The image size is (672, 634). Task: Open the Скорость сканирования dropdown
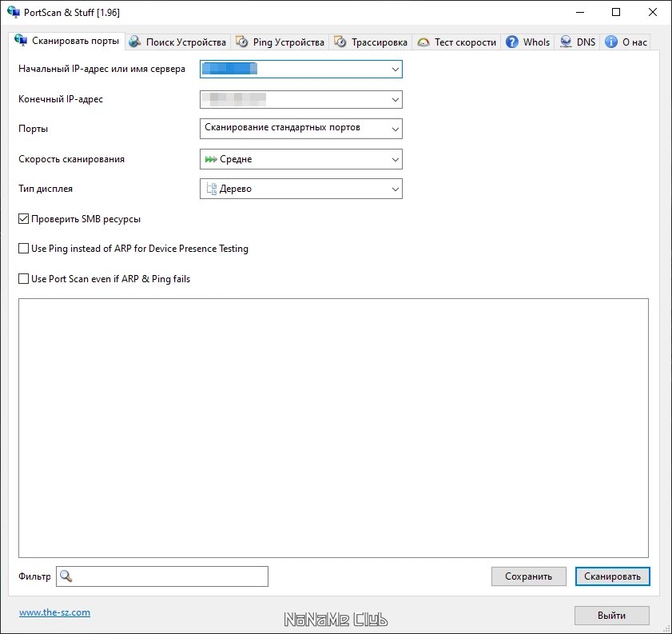tap(395, 159)
